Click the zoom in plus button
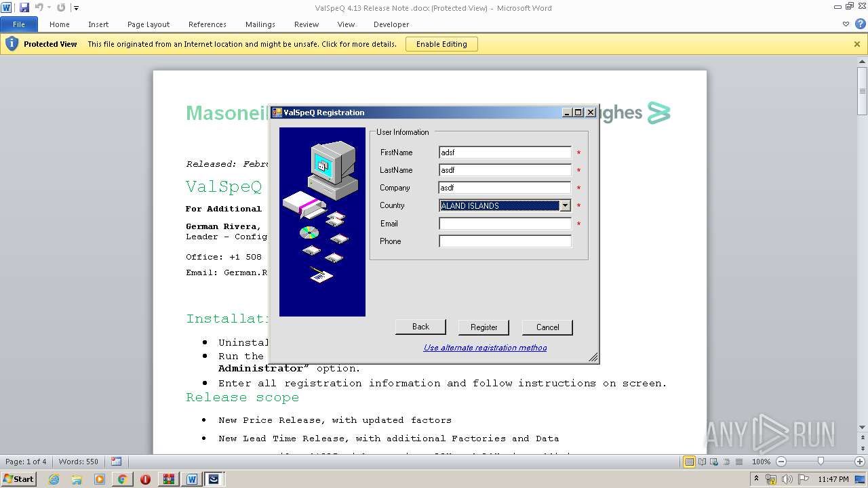Screen dimensions: 868x488 (x=860, y=462)
